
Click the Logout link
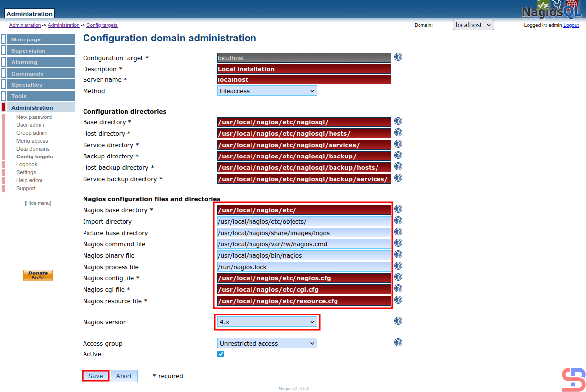point(571,25)
